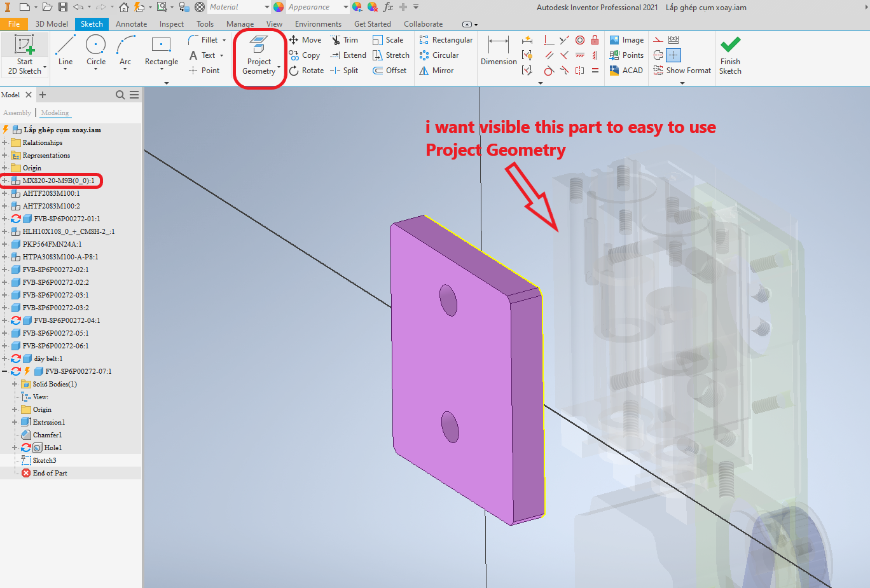
Task: Choose Rectangular pattern tool
Action: [x=446, y=40]
